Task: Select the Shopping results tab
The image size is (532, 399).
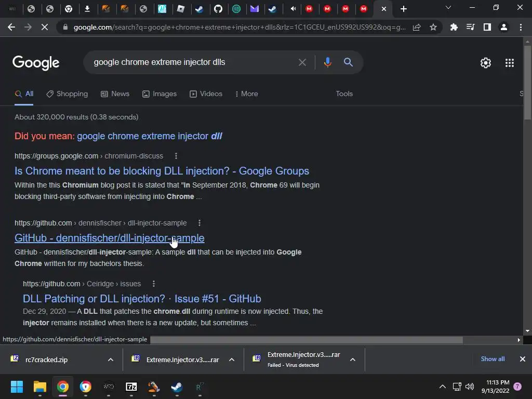Action: 67,94
